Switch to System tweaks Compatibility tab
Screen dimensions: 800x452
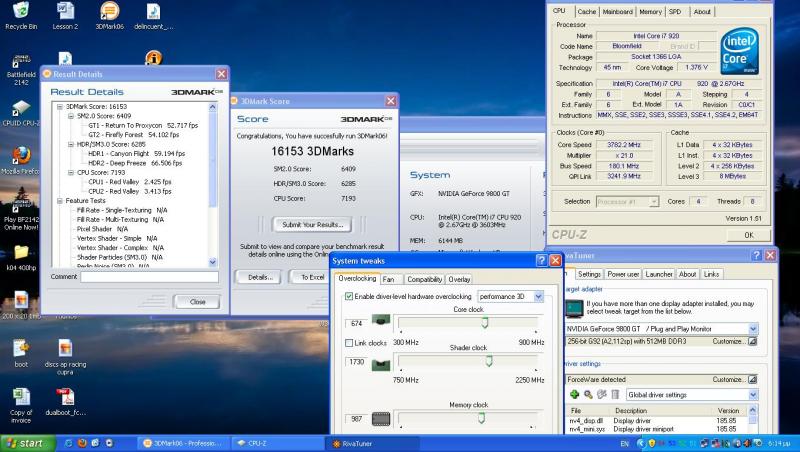coord(424,280)
